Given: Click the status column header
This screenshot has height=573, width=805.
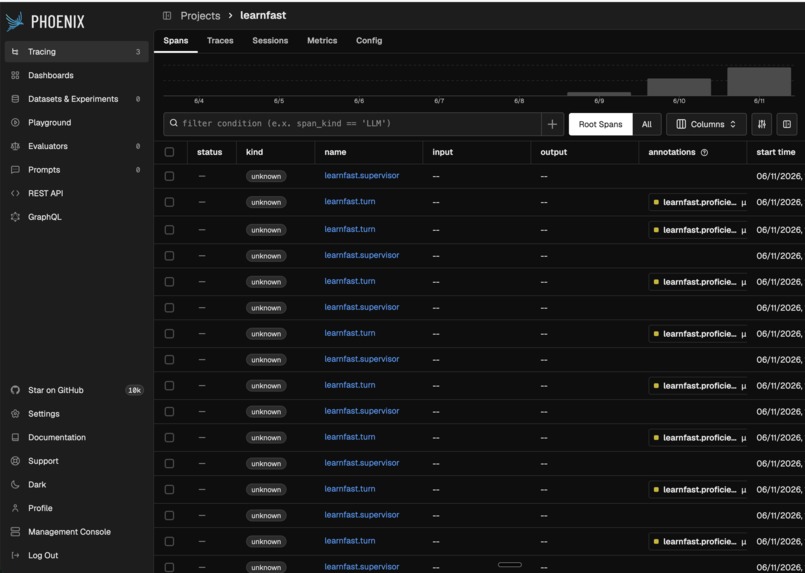Looking at the screenshot, I should pyautogui.click(x=209, y=152).
